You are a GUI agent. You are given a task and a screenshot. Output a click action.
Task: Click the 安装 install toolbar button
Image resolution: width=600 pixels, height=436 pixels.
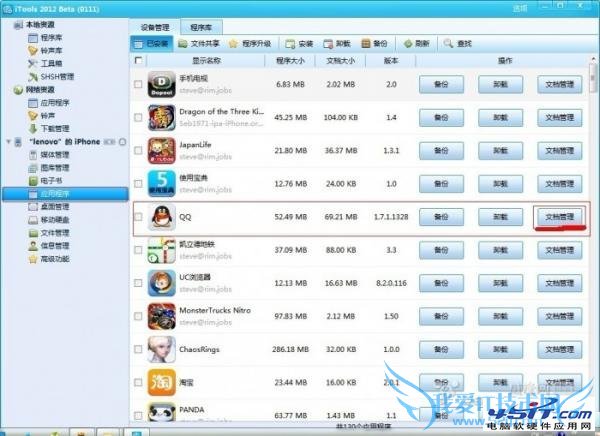(x=300, y=44)
